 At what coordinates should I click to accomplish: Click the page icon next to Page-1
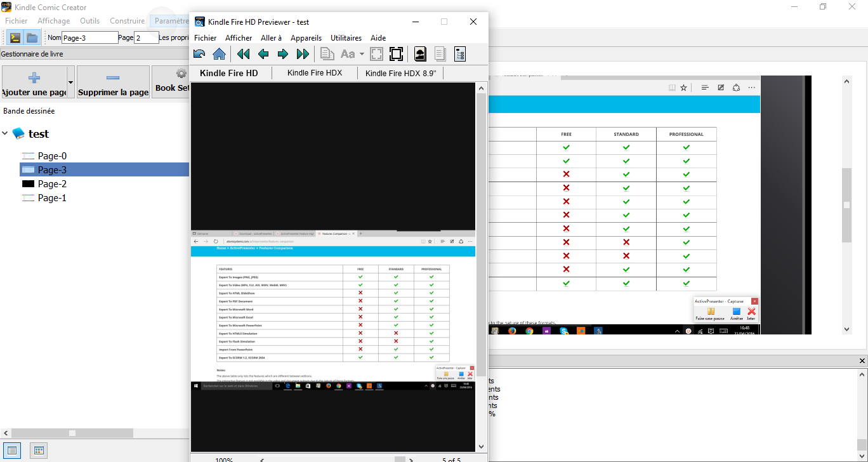(28, 198)
